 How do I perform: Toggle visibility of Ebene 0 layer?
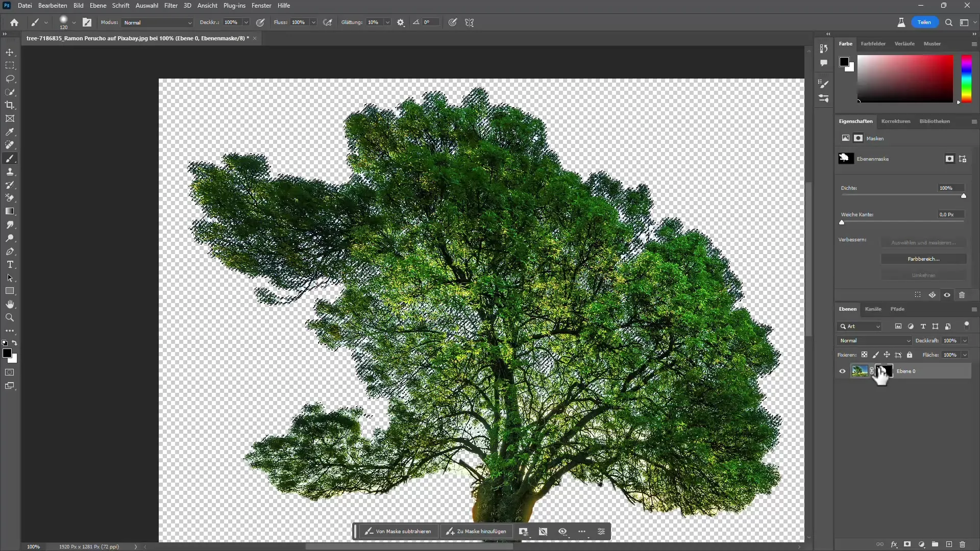click(x=843, y=371)
